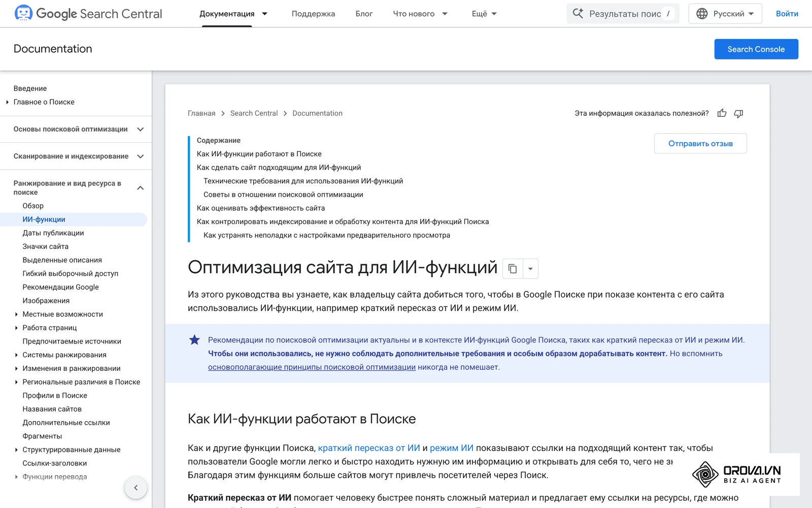Click the Search Console button
This screenshot has width=812, height=508.
[756, 49]
